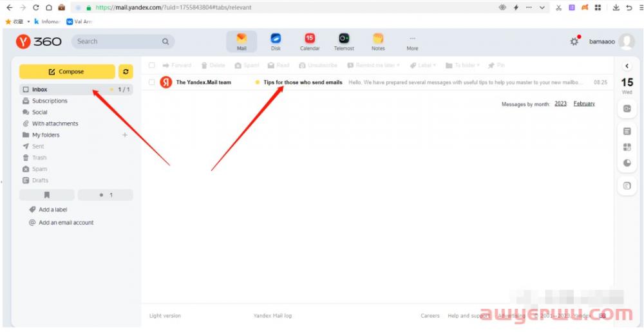Open the Spam folder
This screenshot has width=644, height=332.
pos(39,169)
